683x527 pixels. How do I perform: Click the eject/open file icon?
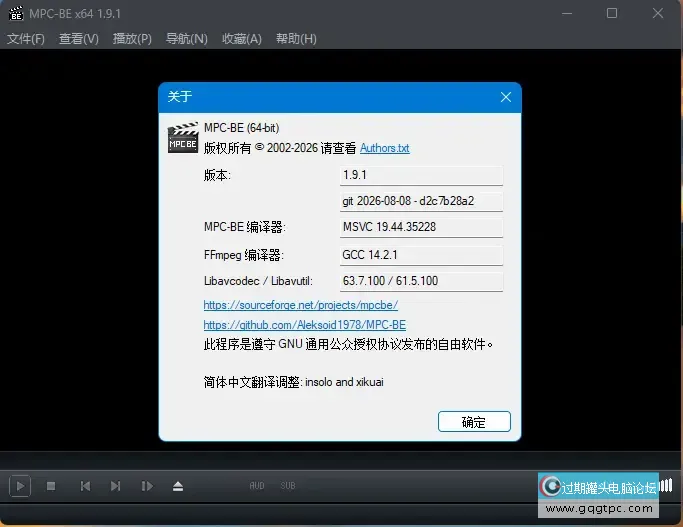click(x=178, y=486)
